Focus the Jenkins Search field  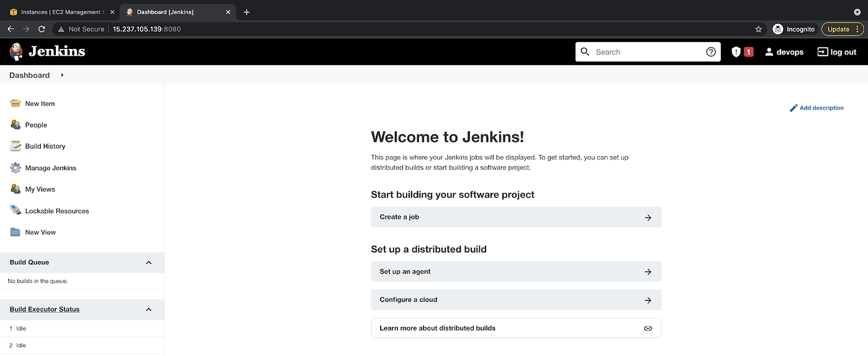coord(648,52)
